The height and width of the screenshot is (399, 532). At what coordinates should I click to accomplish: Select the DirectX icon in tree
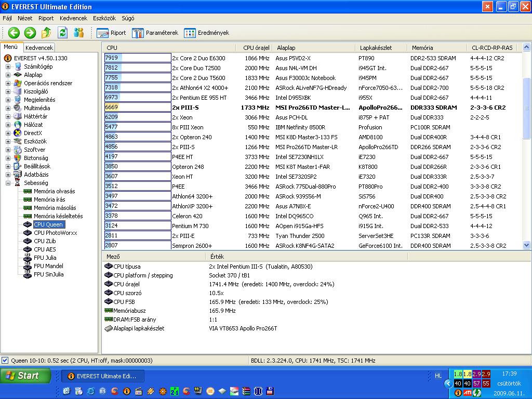(18, 133)
